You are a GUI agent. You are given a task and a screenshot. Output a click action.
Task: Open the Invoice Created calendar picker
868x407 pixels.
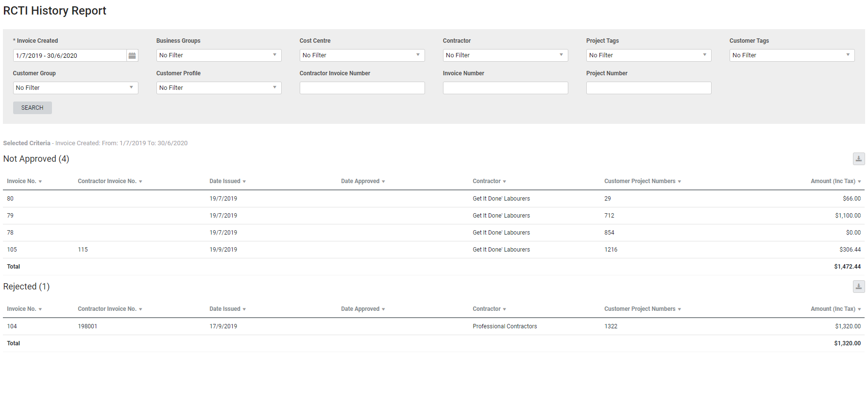132,55
